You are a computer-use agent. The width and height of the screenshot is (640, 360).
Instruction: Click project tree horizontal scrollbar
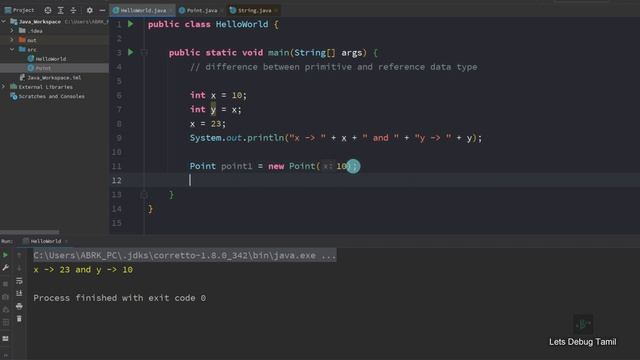(x=29, y=232)
